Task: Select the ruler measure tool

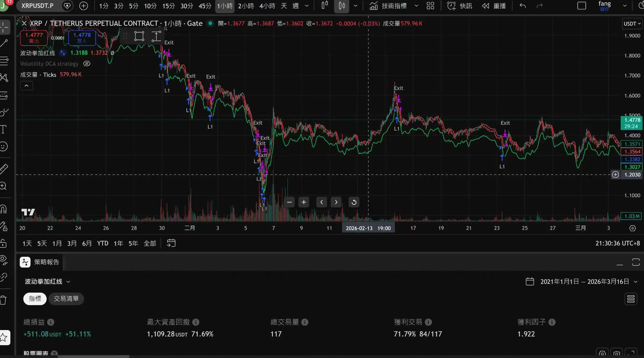Action: pos(4,168)
